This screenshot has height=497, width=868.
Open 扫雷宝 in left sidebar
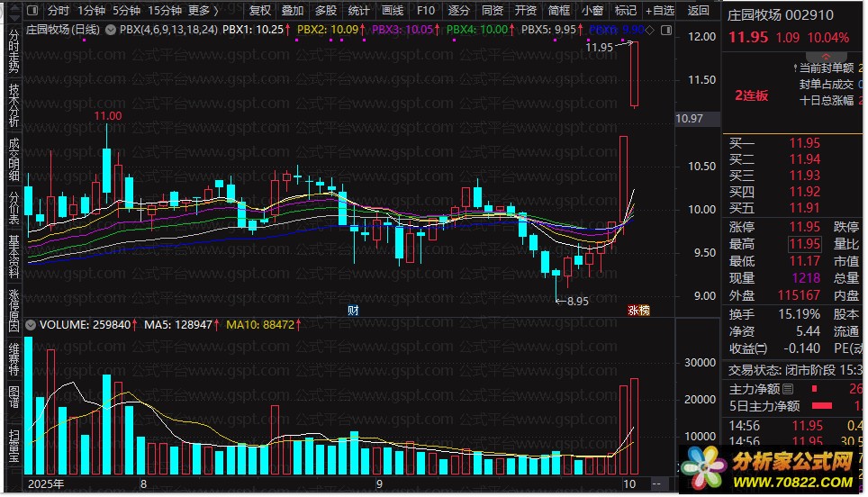14,446
